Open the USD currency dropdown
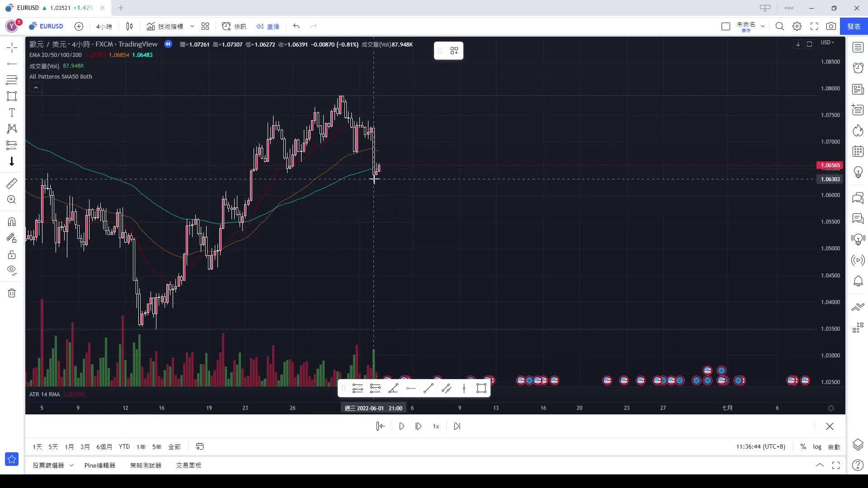 (828, 42)
